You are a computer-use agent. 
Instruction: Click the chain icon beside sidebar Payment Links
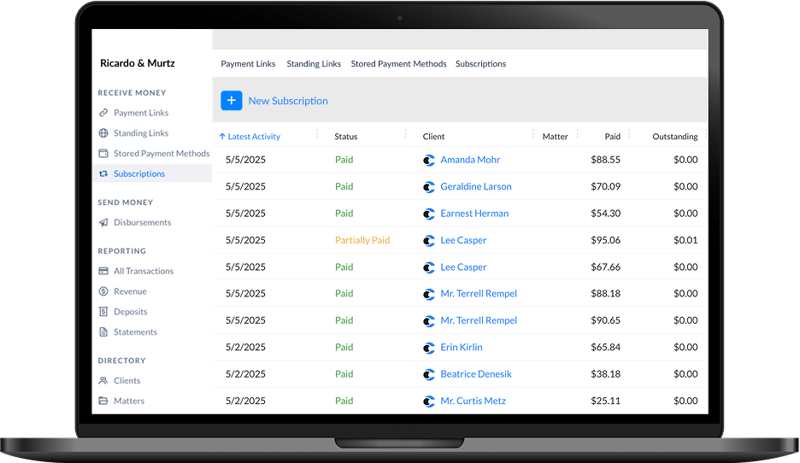coord(104,113)
